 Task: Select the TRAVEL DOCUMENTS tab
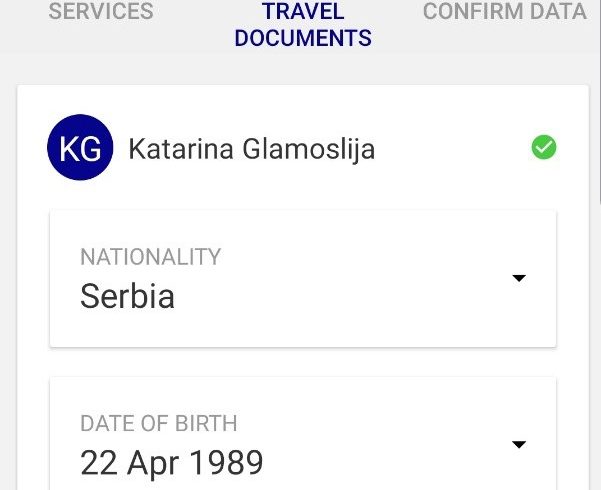[x=303, y=24]
